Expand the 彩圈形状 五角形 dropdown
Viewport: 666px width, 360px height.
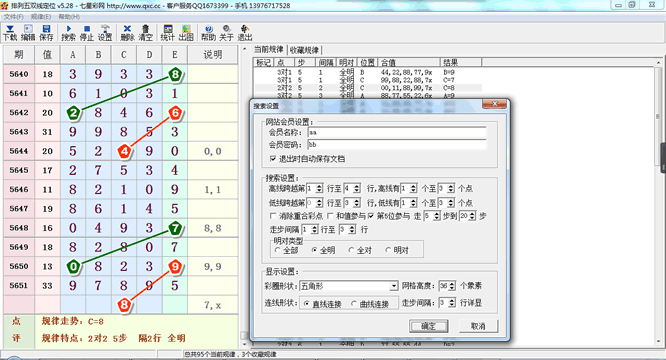(394, 286)
